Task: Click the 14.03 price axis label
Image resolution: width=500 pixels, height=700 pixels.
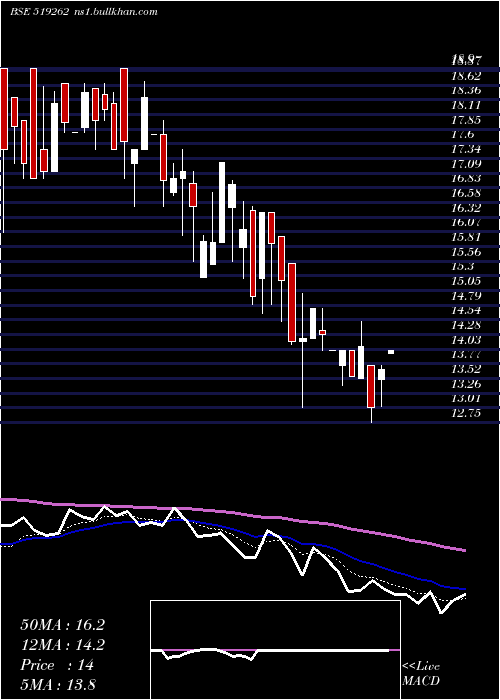Action: [x=466, y=340]
